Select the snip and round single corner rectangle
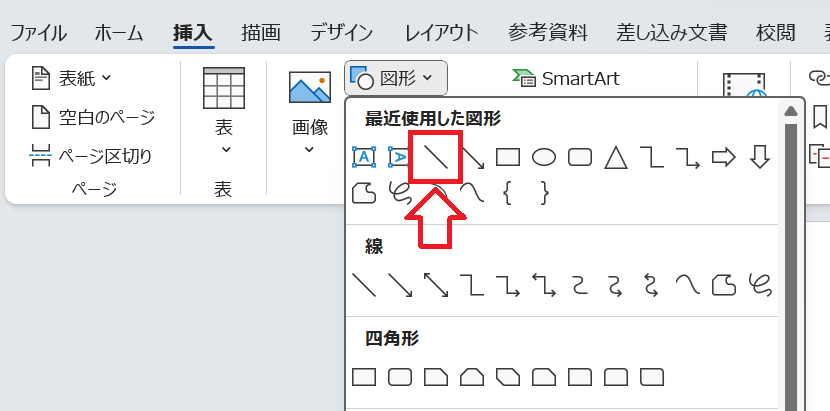 (x=544, y=377)
